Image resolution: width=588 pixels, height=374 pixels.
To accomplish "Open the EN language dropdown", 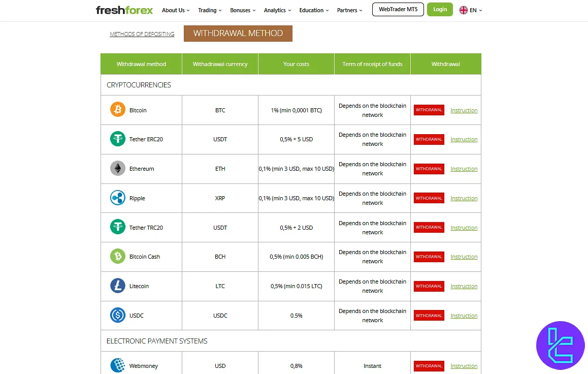I will 470,9.
